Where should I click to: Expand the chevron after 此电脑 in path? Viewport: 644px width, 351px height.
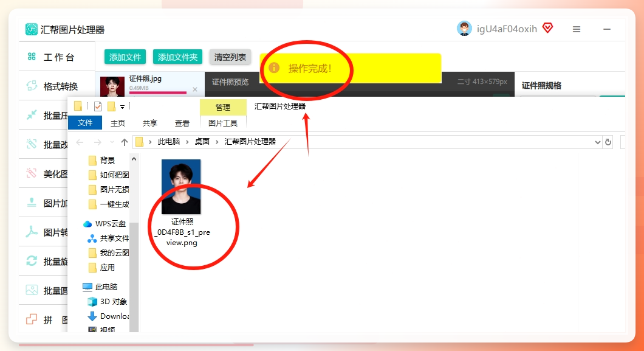pyautogui.click(x=187, y=142)
